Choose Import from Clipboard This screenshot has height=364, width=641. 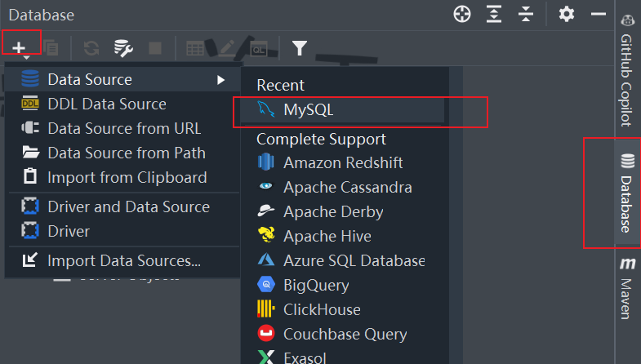point(122,178)
